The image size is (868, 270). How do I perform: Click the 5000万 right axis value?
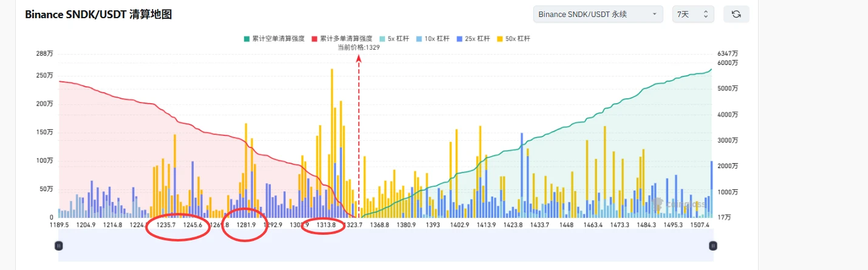[726, 89]
